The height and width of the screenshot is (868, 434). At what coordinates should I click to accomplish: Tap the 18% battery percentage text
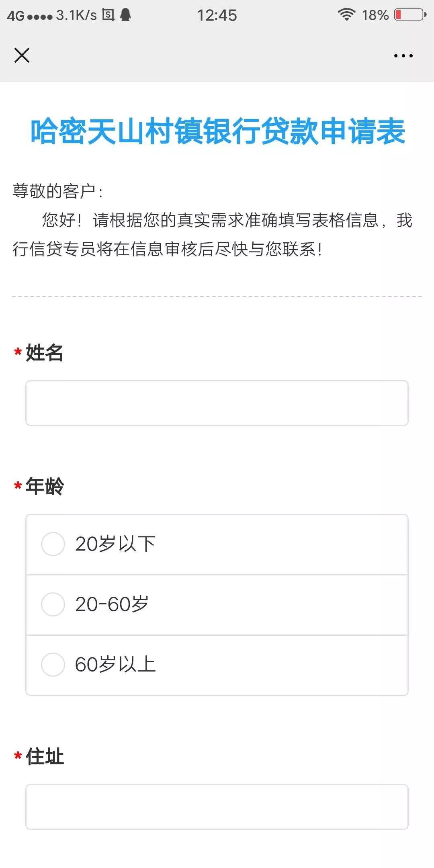coord(375,15)
